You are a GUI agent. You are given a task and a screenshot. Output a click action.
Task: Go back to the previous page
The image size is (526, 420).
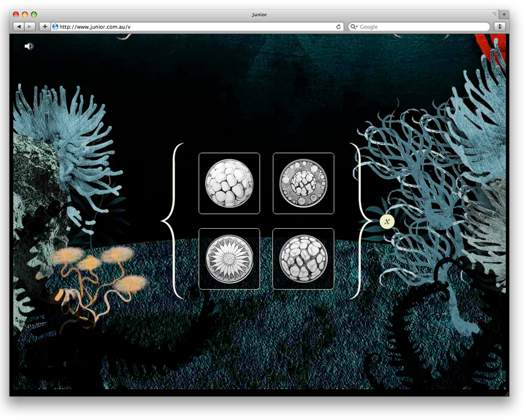point(18,26)
